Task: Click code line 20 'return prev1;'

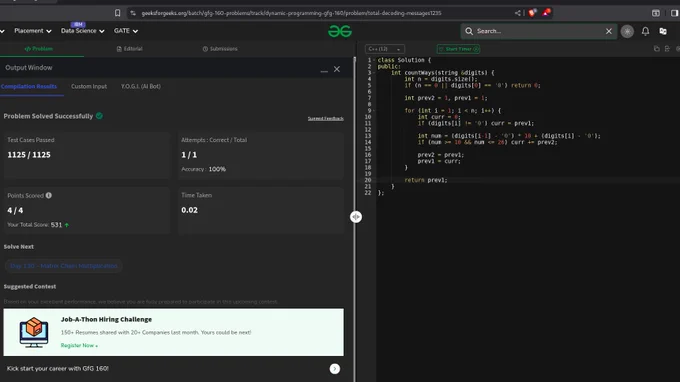Action: pos(425,180)
